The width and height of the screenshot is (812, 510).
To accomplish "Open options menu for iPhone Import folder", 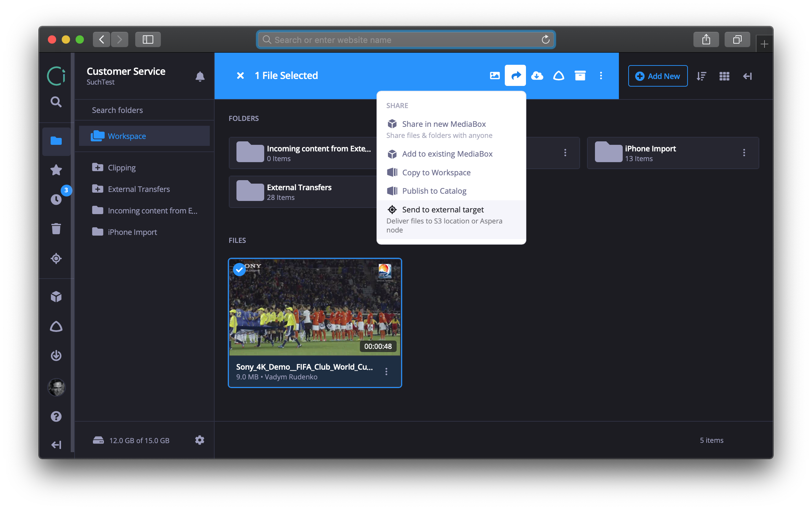I will pyautogui.click(x=744, y=153).
